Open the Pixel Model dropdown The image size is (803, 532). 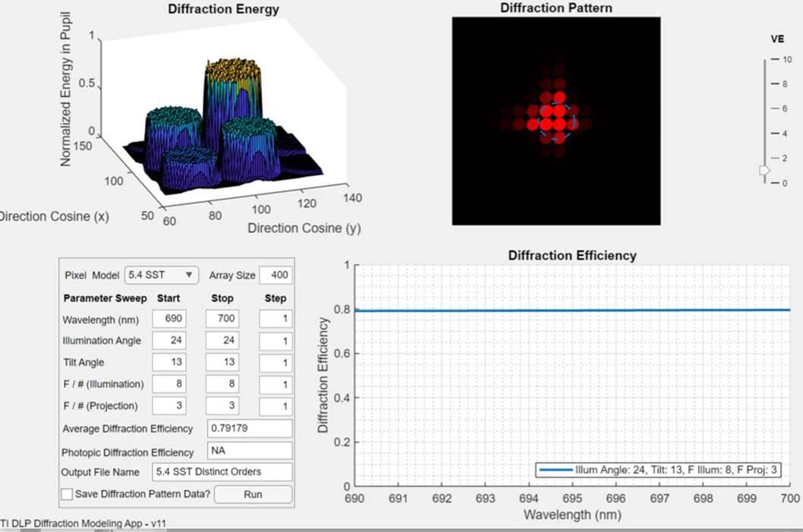coord(161,275)
